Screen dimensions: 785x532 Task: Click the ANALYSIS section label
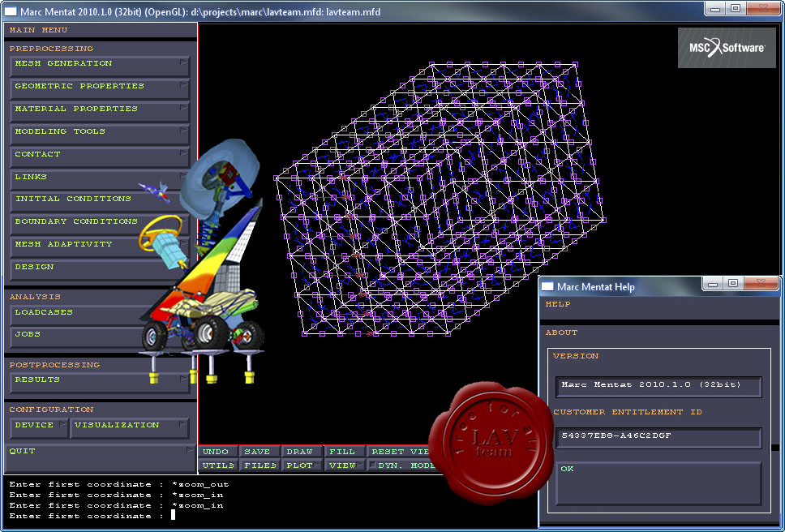point(35,297)
